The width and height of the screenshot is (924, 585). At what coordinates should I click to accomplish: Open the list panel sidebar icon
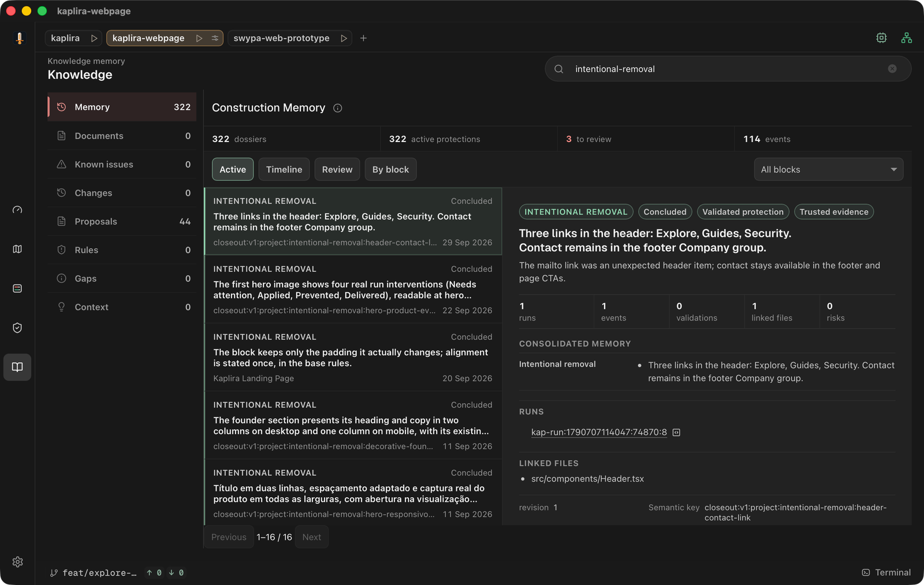[x=17, y=288]
